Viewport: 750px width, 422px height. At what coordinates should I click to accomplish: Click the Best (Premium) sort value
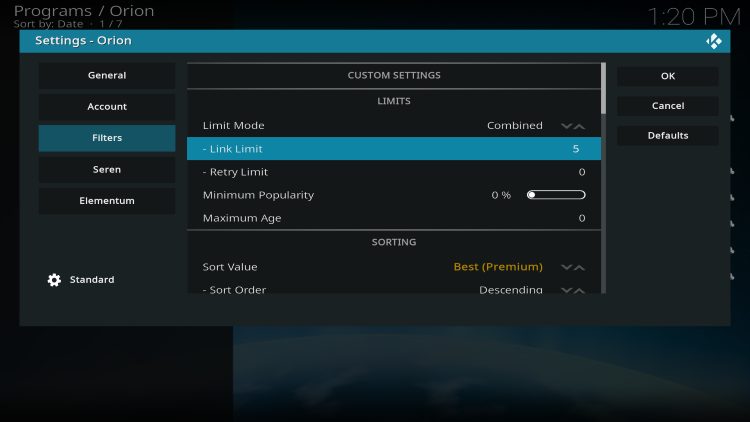[498, 267]
